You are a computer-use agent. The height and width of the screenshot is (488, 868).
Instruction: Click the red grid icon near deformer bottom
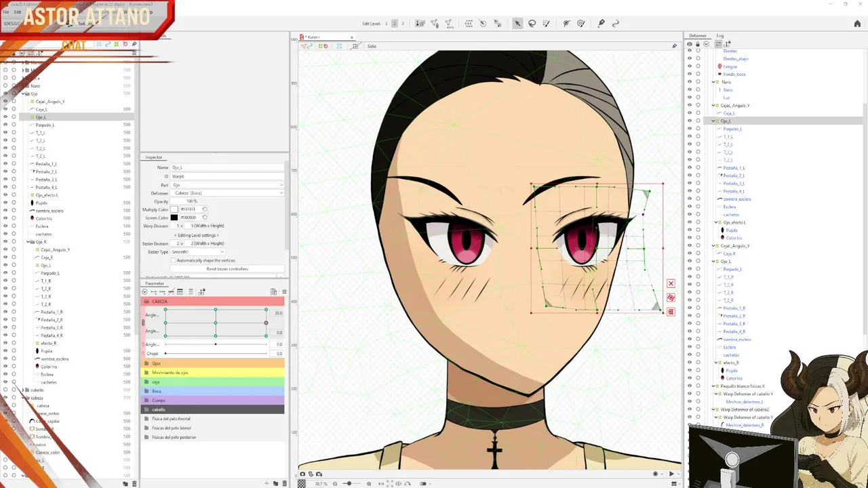pyautogui.click(x=671, y=312)
